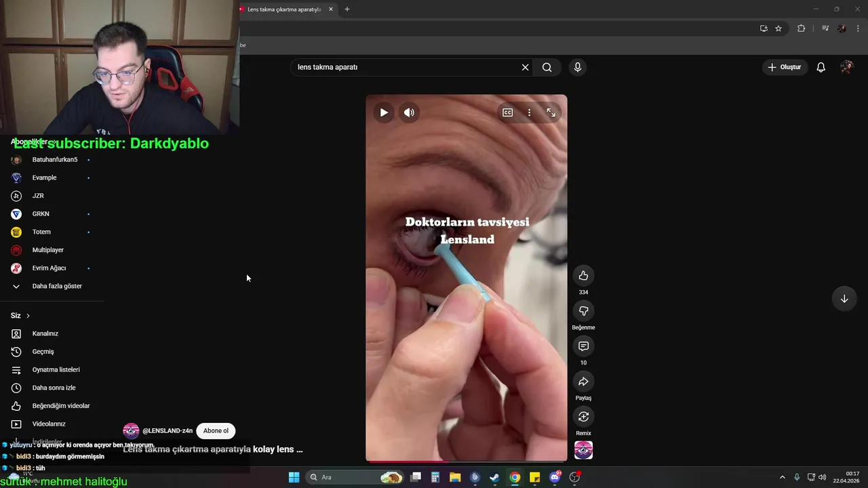The image size is (868, 488).
Task: Play the Lensland short video
Action: pyautogui.click(x=384, y=113)
